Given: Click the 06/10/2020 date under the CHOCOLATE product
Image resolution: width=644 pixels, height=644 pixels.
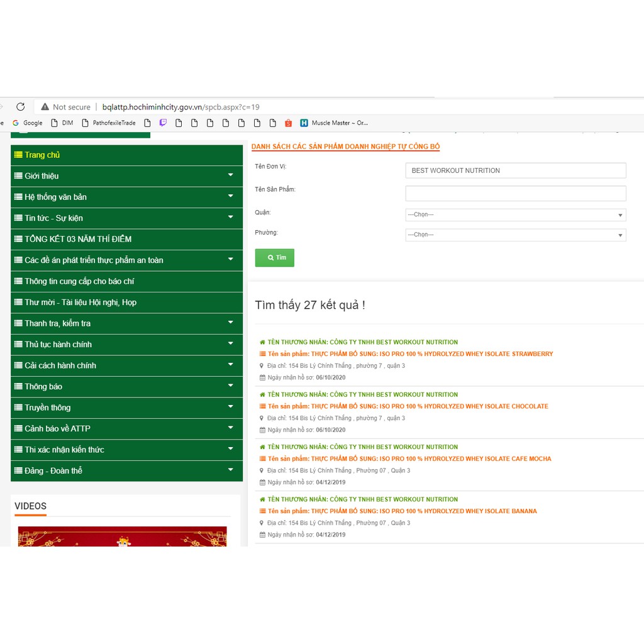Looking at the screenshot, I should point(331,430).
